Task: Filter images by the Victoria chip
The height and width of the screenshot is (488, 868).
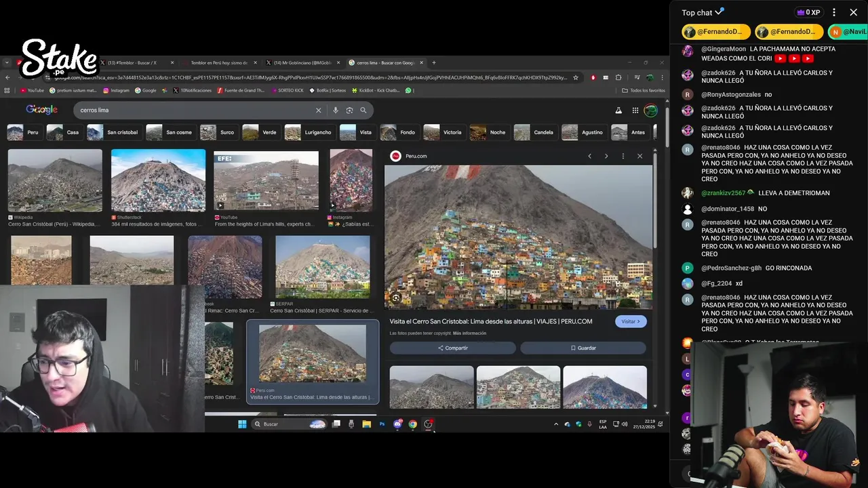Action: click(443, 132)
